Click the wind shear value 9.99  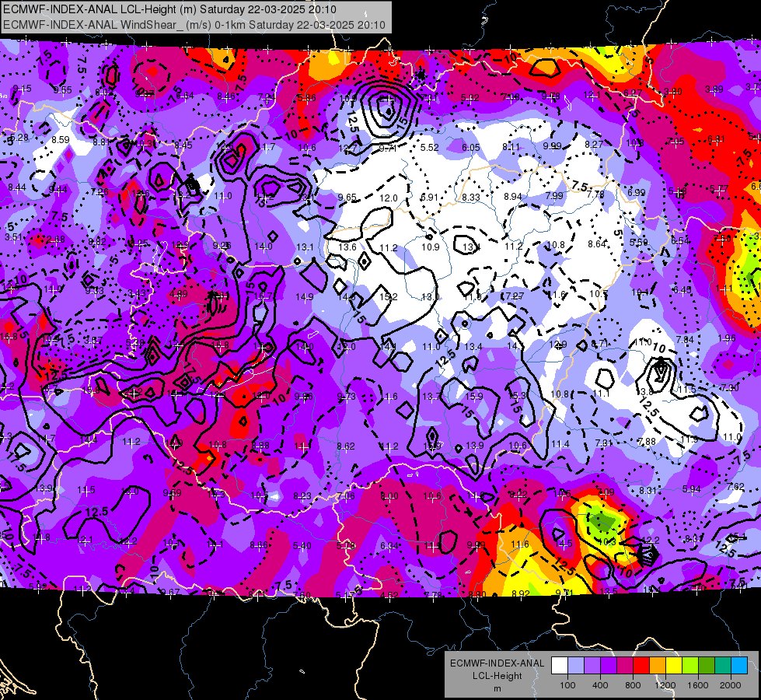tap(552, 145)
